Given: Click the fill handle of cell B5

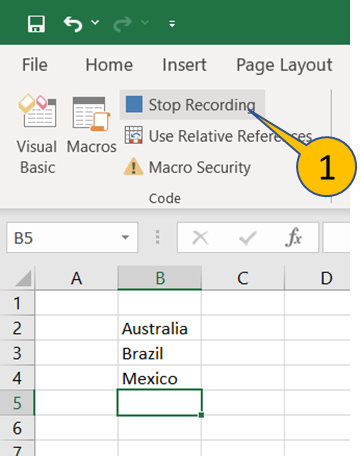Looking at the screenshot, I should (201, 415).
